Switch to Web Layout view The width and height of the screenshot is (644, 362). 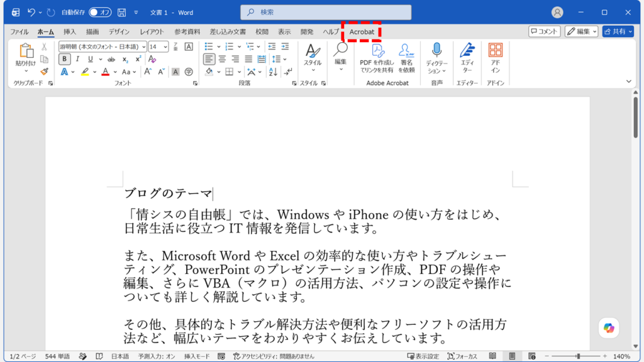(x=532, y=356)
